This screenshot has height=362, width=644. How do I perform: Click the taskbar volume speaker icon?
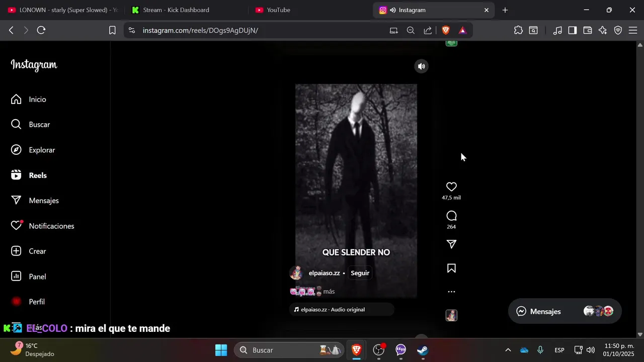591,350
